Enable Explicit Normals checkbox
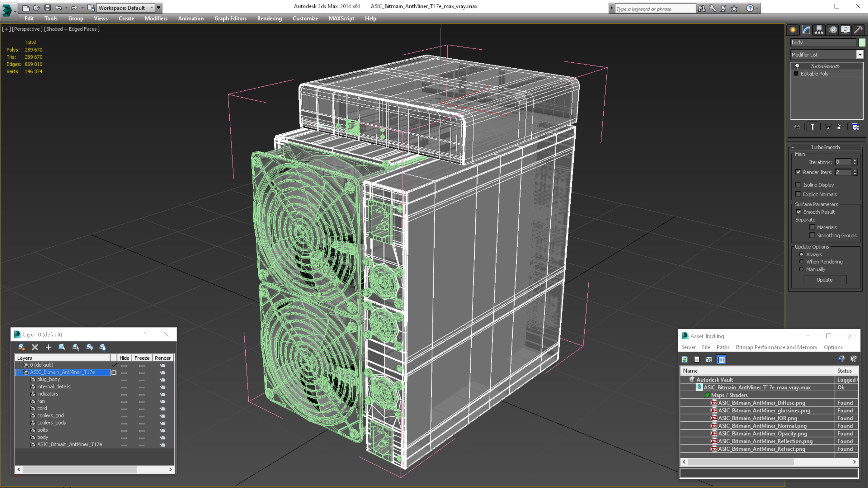868x488 pixels. point(798,194)
